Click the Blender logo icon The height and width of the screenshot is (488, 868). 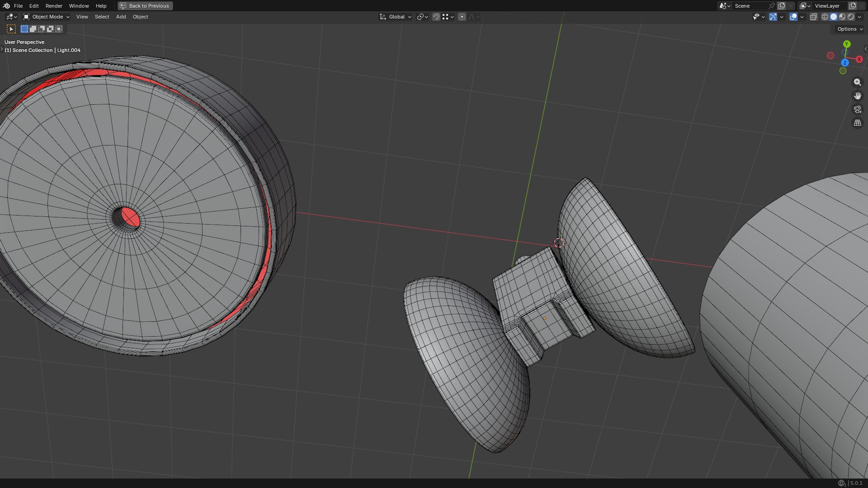pos(6,6)
